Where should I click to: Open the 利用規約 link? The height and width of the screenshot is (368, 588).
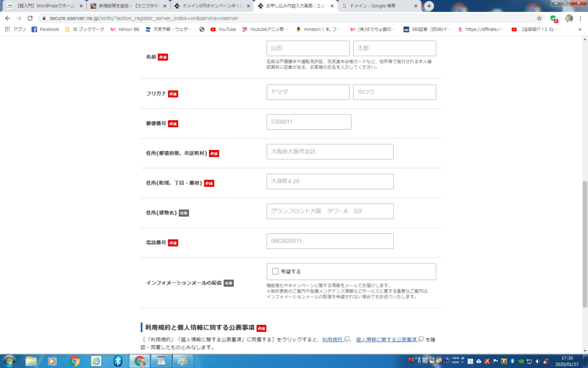332,339
